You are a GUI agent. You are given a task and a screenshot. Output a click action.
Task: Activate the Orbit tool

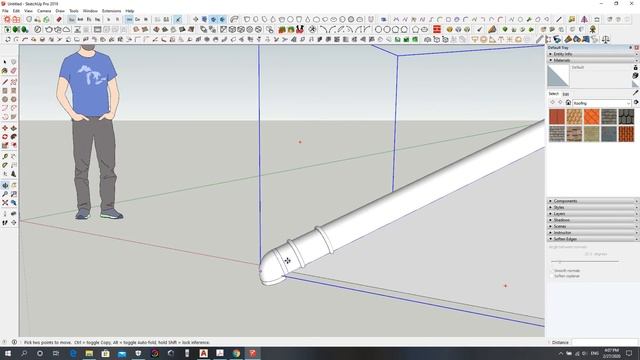5,186
